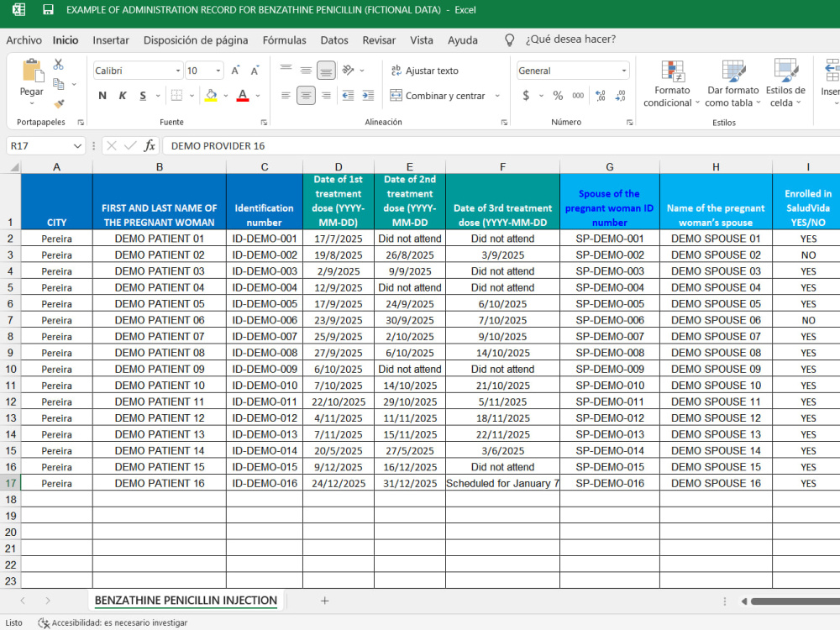Open the Fórmulas ribbon tab
This screenshot has width=840, height=630.
pos(285,40)
